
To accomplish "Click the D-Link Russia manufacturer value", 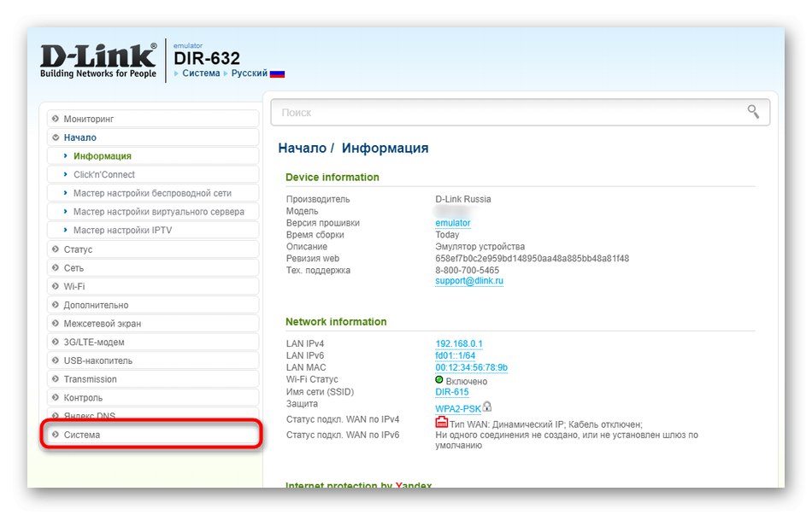I will pyautogui.click(x=463, y=199).
